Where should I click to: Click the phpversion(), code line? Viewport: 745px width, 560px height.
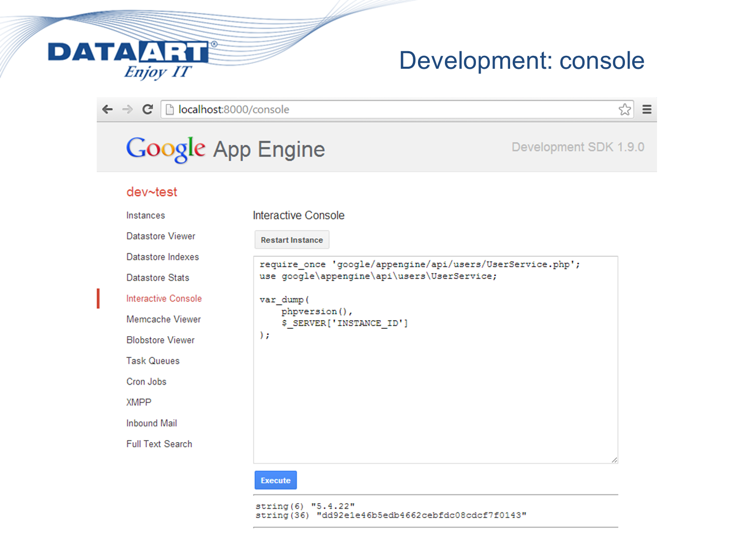(x=317, y=312)
